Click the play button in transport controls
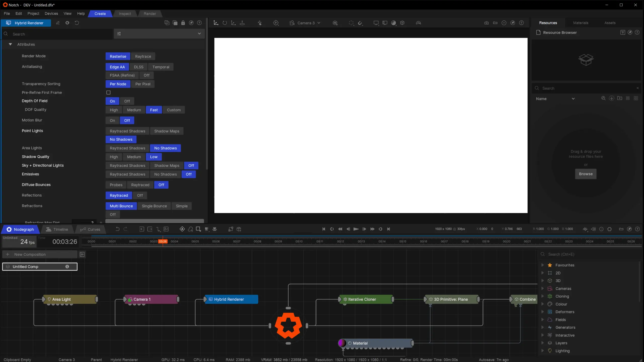The width and height of the screenshot is (644, 362). tap(356, 229)
